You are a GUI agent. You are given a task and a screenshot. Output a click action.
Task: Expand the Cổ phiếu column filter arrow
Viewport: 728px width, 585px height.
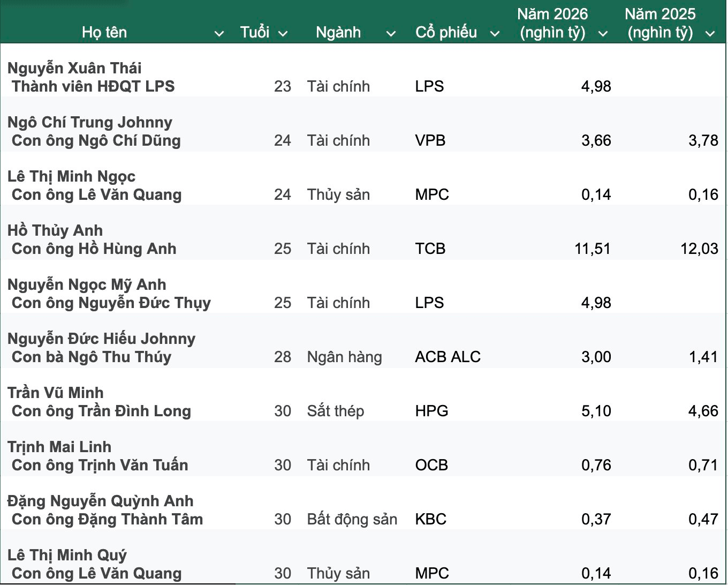(495, 34)
